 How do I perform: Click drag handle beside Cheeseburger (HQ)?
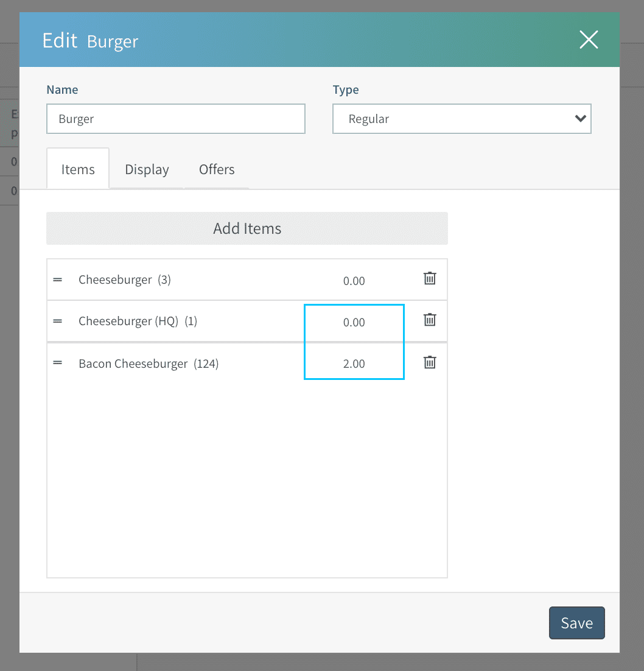coord(58,321)
